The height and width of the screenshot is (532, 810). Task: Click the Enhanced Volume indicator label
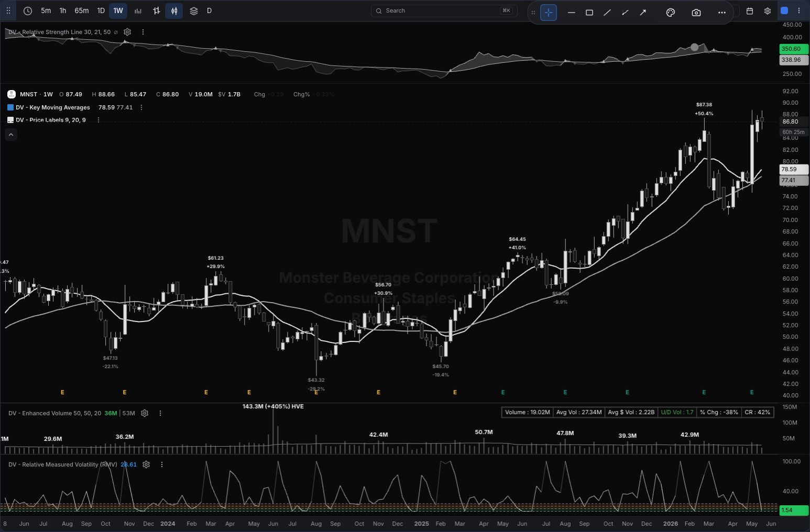coord(54,413)
